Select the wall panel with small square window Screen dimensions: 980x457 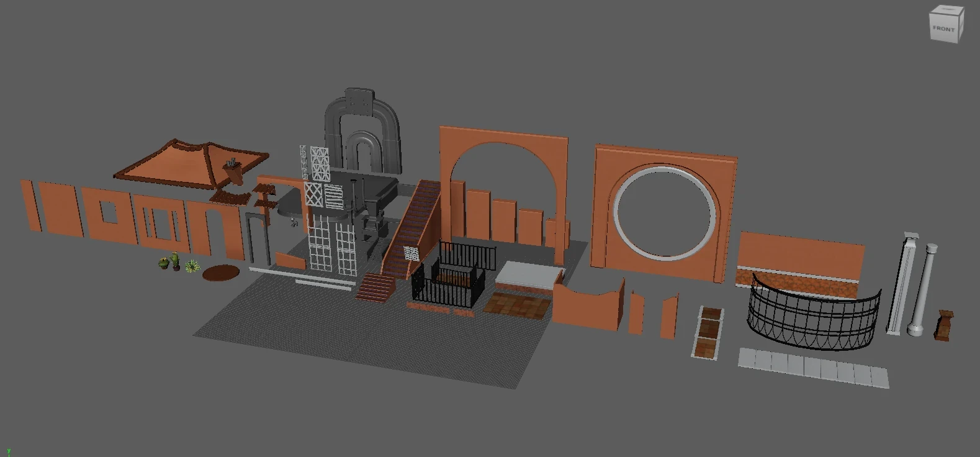[x=110, y=214]
